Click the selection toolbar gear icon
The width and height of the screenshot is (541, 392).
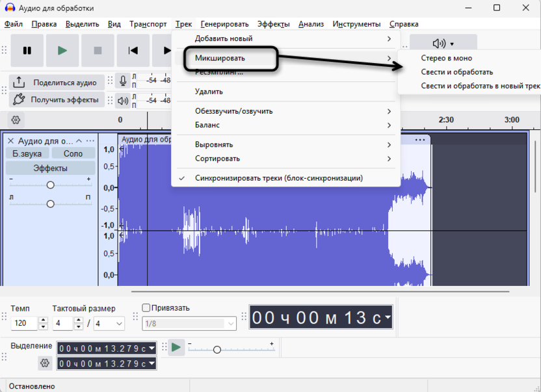[x=45, y=363]
